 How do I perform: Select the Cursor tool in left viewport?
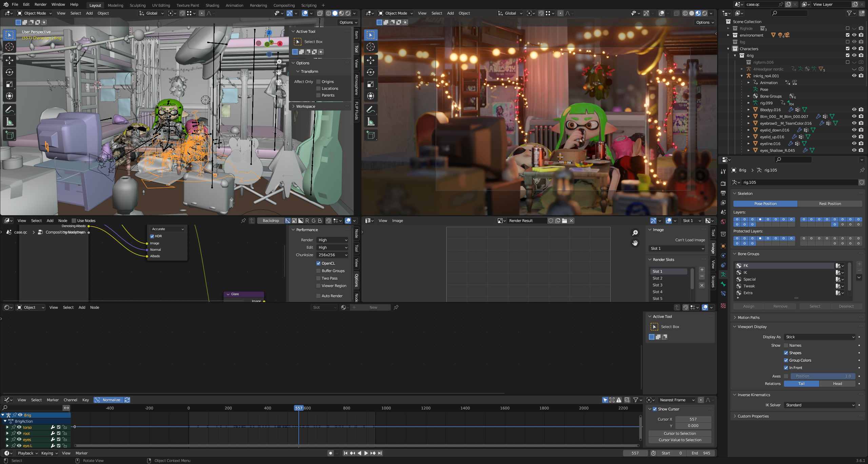(x=9, y=47)
